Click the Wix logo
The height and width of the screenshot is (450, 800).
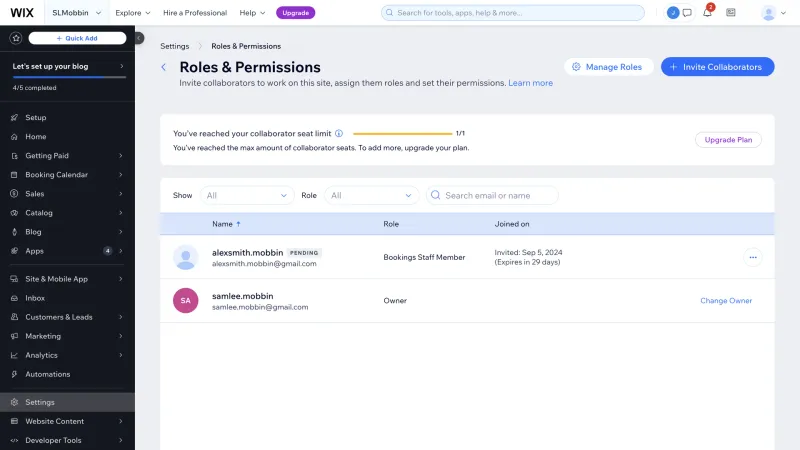[22, 13]
